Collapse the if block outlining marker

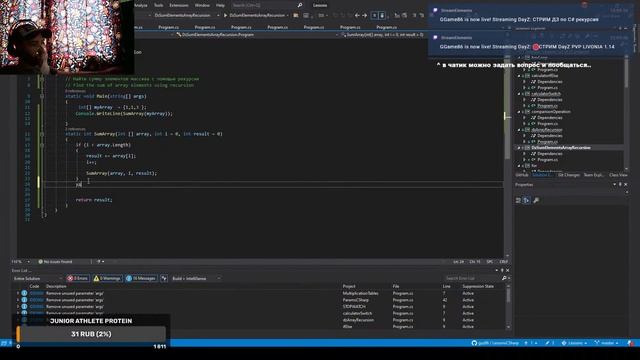[x=42, y=145]
